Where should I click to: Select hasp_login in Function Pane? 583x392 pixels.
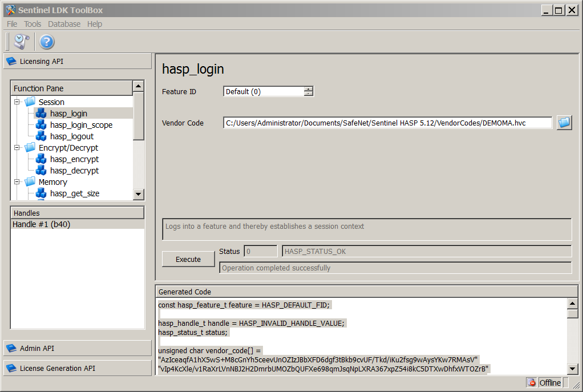click(69, 114)
